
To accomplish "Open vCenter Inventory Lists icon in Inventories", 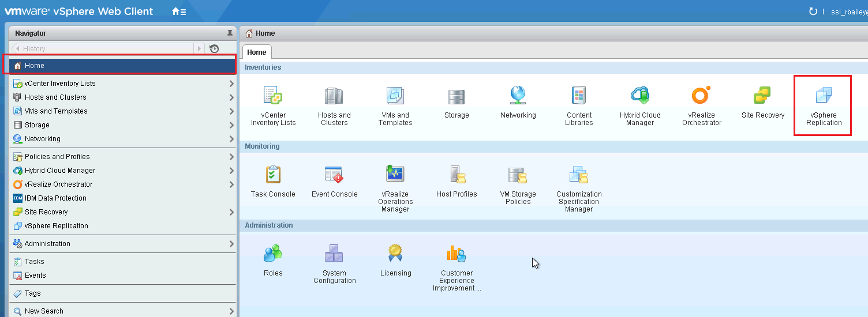I will pos(273,95).
